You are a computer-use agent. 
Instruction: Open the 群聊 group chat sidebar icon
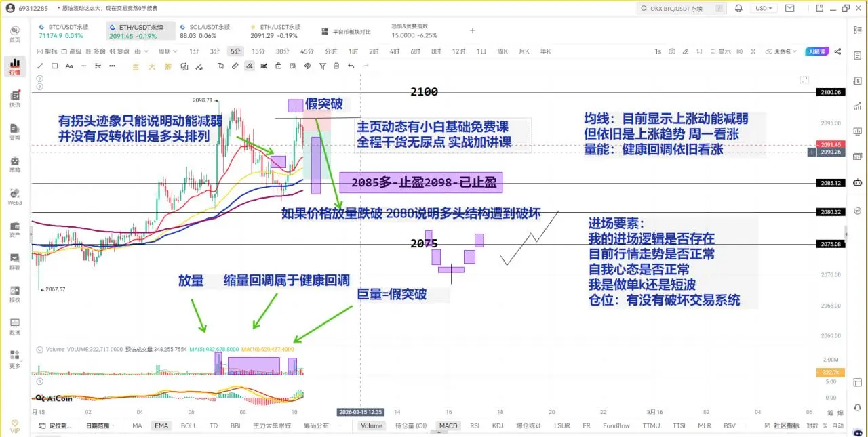point(14,262)
